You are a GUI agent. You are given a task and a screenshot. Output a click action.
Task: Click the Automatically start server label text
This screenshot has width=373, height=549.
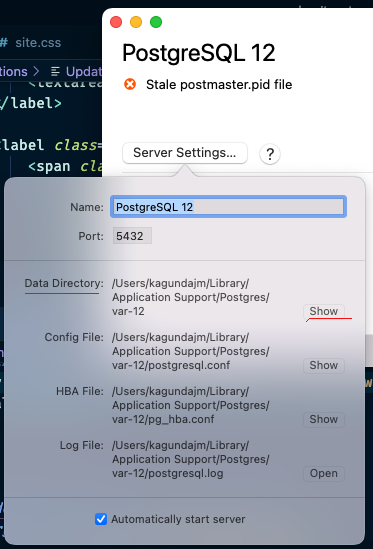pyautogui.click(x=178, y=519)
